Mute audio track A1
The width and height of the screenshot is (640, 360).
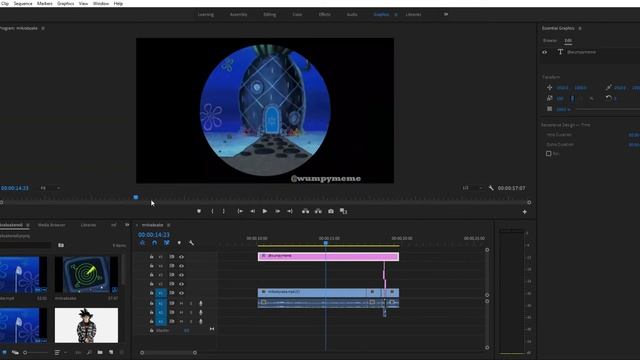pos(181,303)
